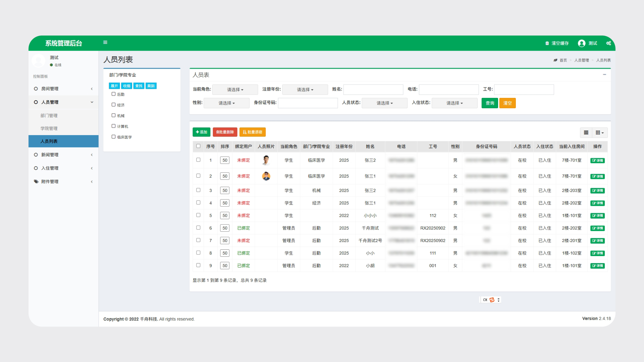Open the 当前角色 role dropdown
The image size is (644, 362).
coord(235,89)
